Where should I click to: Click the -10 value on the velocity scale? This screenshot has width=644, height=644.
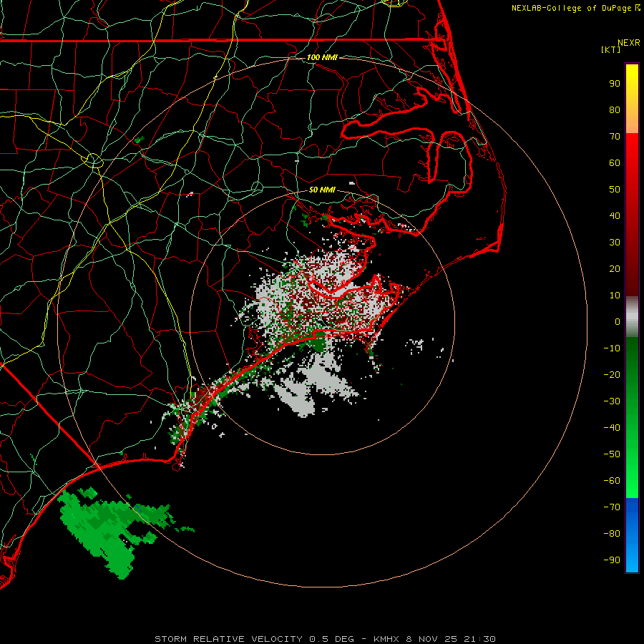[x=612, y=348]
